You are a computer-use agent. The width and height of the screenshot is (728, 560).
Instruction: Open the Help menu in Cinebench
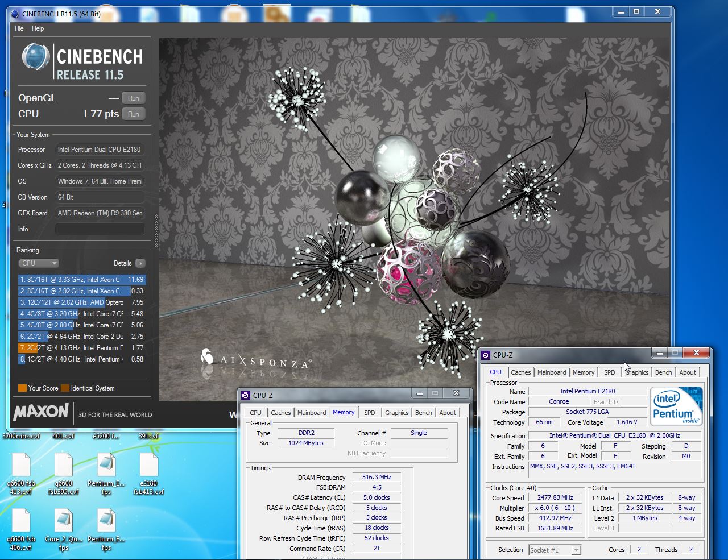point(38,28)
